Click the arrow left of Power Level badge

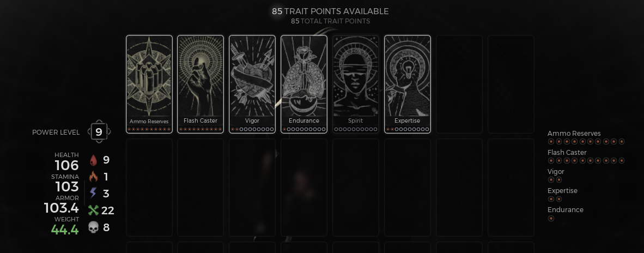click(89, 132)
